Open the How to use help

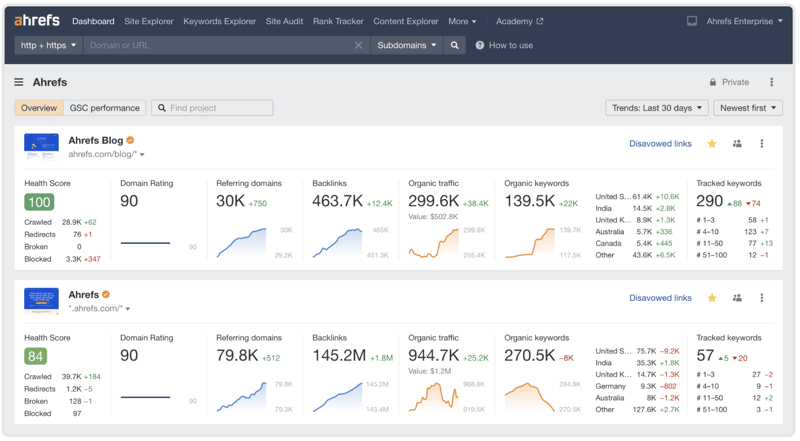point(504,45)
